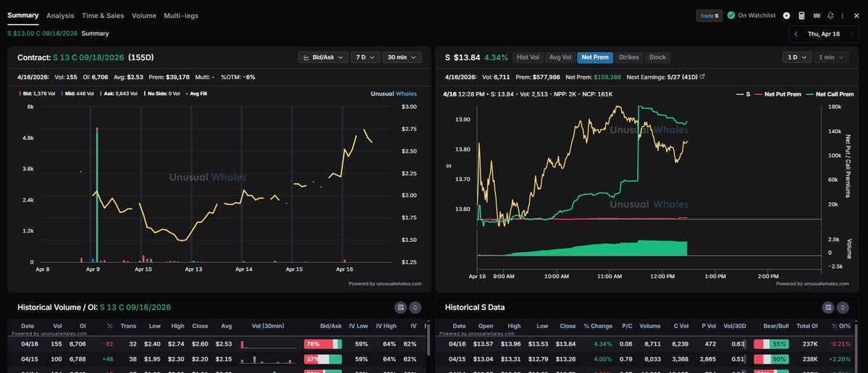This screenshot has height=373, width=868.
Task: Open the Multi-legs tab
Action: click(x=181, y=15)
